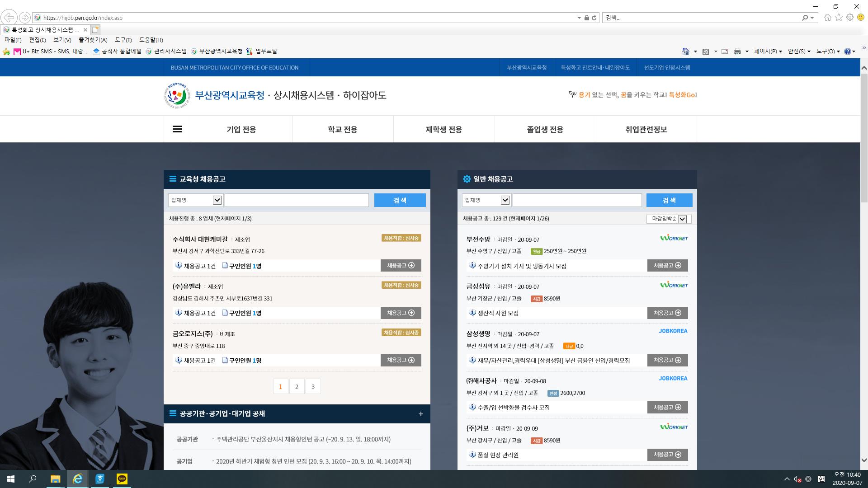This screenshot has width=868, height=488.
Task: Open the hamburger menu icon
Action: (177, 129)
